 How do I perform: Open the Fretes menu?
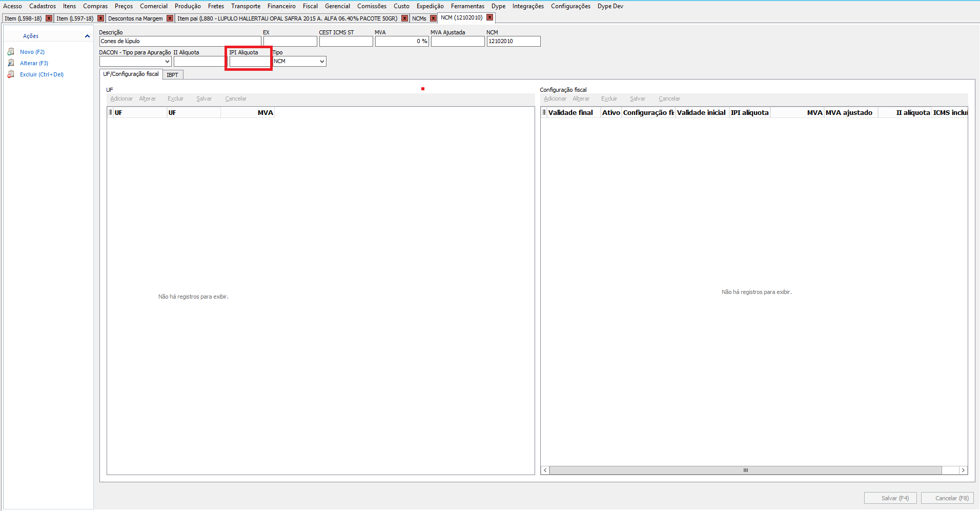click(x=216, y=6)
